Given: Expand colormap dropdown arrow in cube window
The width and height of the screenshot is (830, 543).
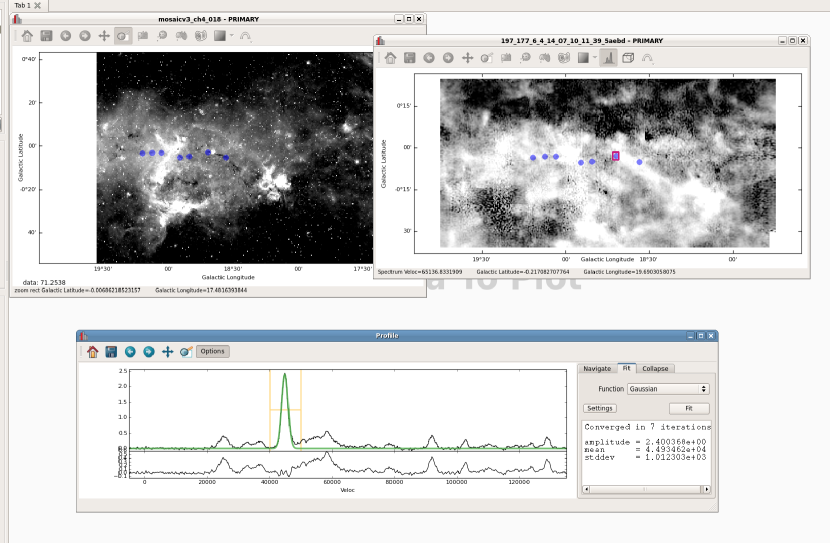Looking at the screenshot, I should 594,58.
